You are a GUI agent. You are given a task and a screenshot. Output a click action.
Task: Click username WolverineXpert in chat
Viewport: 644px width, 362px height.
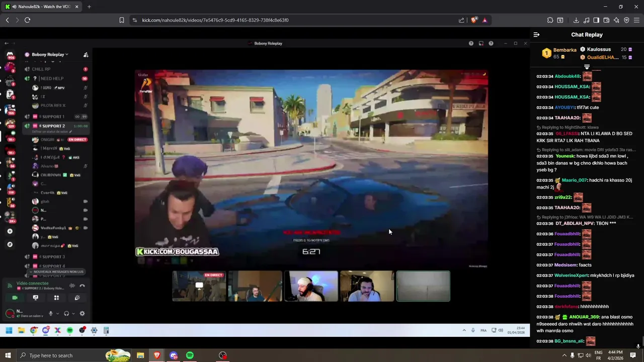coord(571,276)
